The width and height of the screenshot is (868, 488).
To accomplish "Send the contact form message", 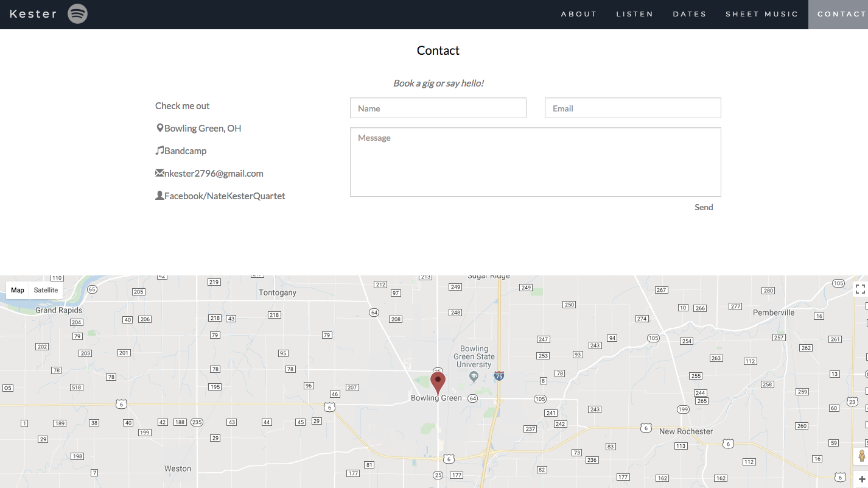I will (x=704, y=207).
